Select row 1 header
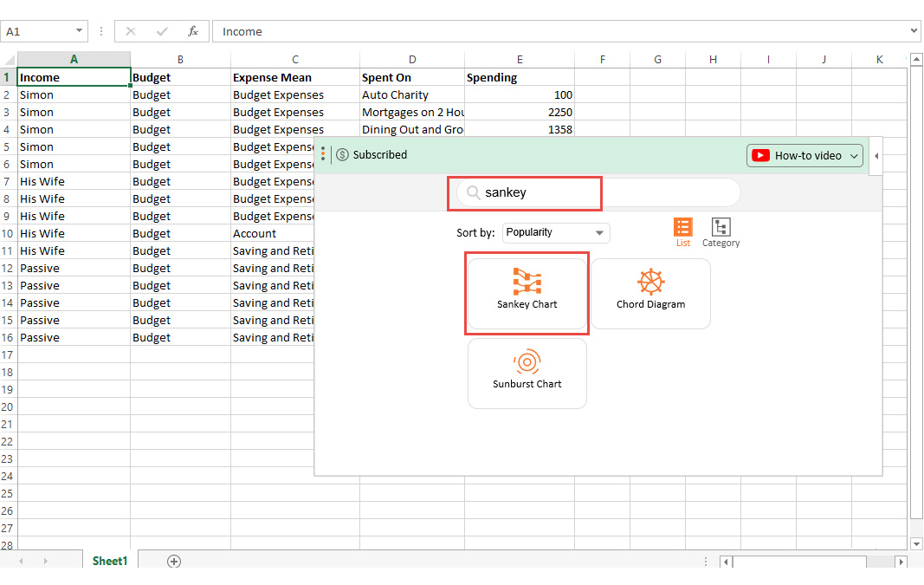Image resolution: width=924 pixels, height=585 pixels. tap(9, 77)
